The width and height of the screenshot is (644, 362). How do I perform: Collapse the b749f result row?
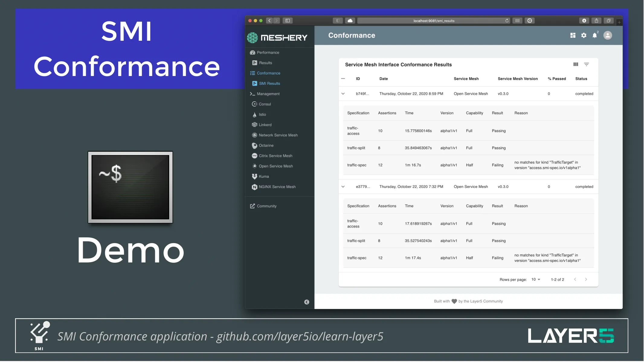pyautogui.click(x=343, y=94)
